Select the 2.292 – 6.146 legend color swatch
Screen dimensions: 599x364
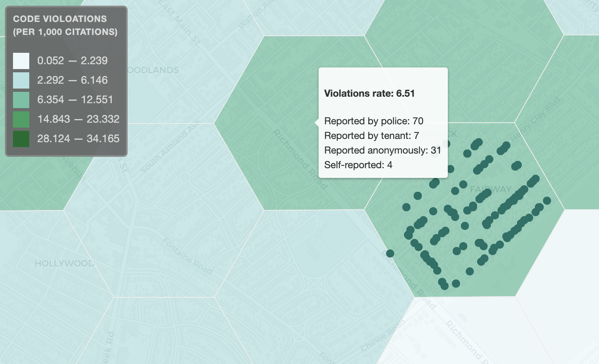click(21, 80)
